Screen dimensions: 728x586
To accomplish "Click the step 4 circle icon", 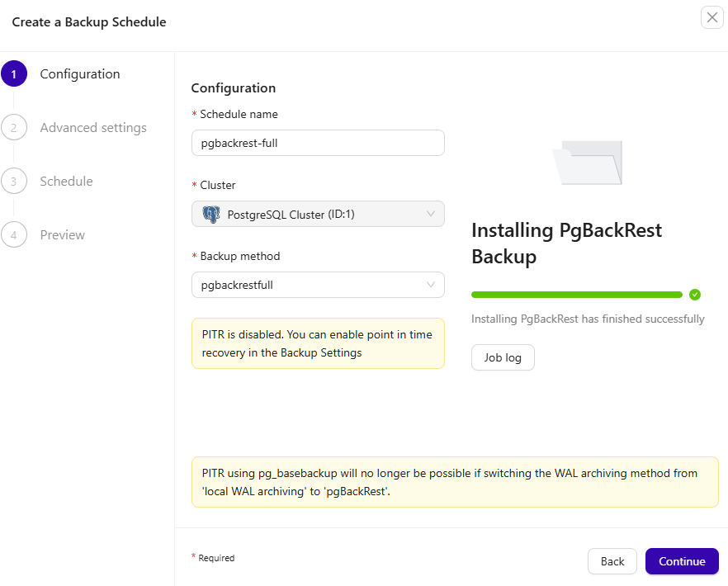I will coord(14,235).
